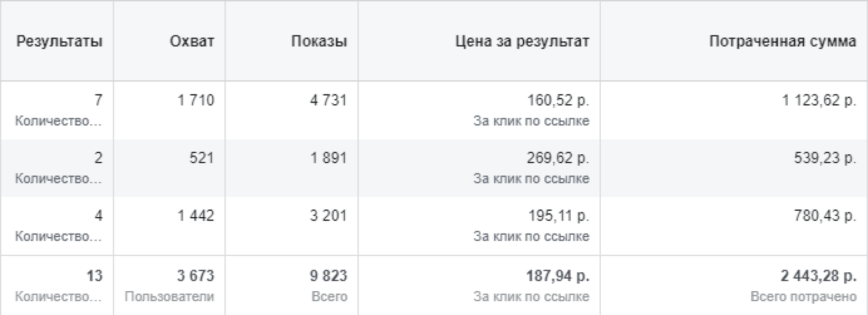Sort by the Результаты column header
Image resolution: width=868 pixels, height=315 pixels.
(59, 42)
